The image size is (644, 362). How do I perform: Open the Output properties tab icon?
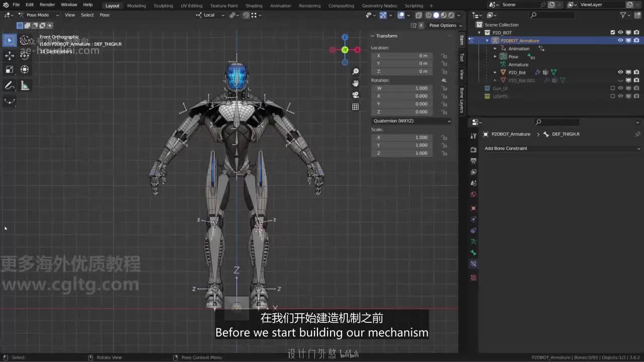473,161
